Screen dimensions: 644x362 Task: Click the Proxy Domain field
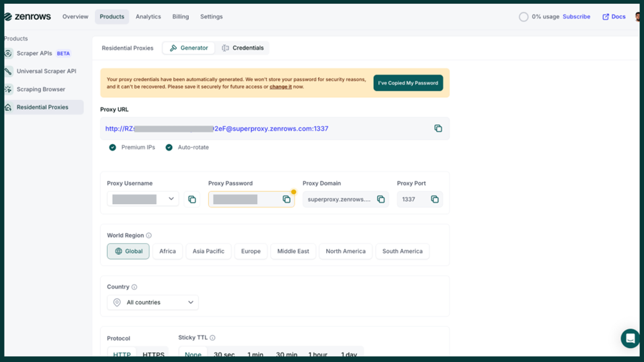345,199
